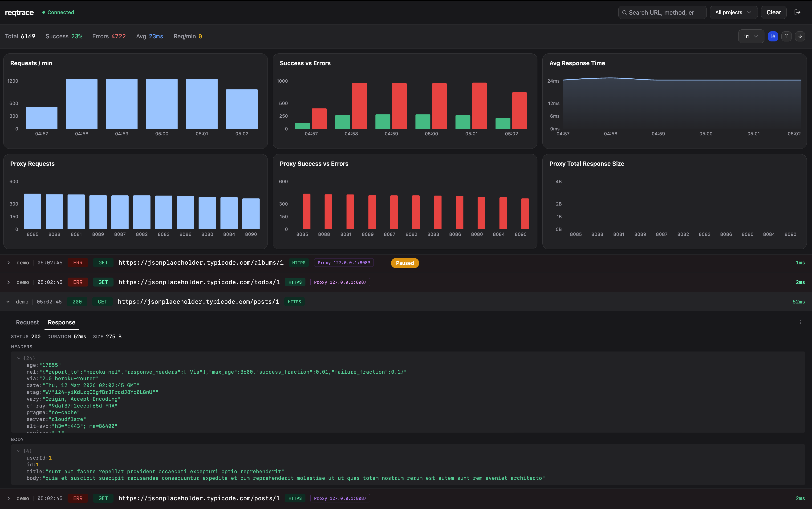Click the Clear button
Screen dimensions: 812x509
tap(773, 12)
